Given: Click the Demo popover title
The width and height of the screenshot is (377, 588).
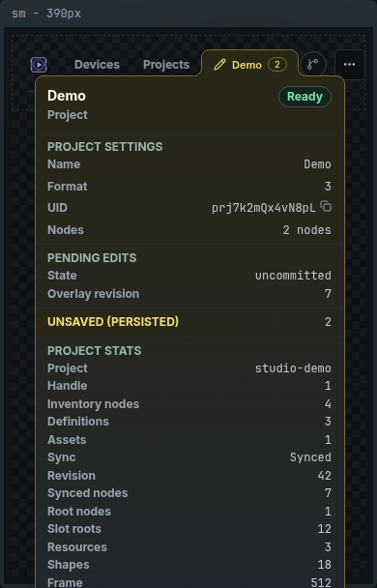Looking at the screenshot, I should pyautogui.click(x=67, y=96).
